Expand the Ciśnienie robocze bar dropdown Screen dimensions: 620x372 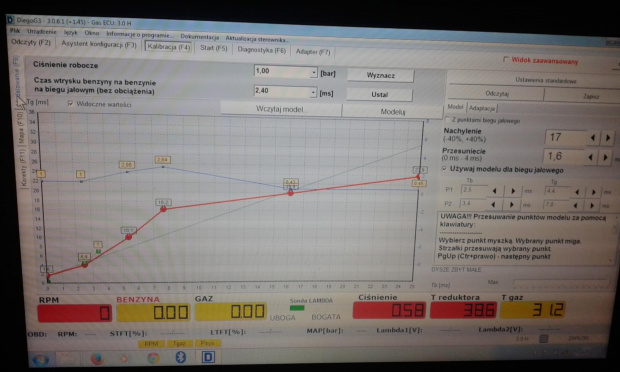(x=314, y=72)
